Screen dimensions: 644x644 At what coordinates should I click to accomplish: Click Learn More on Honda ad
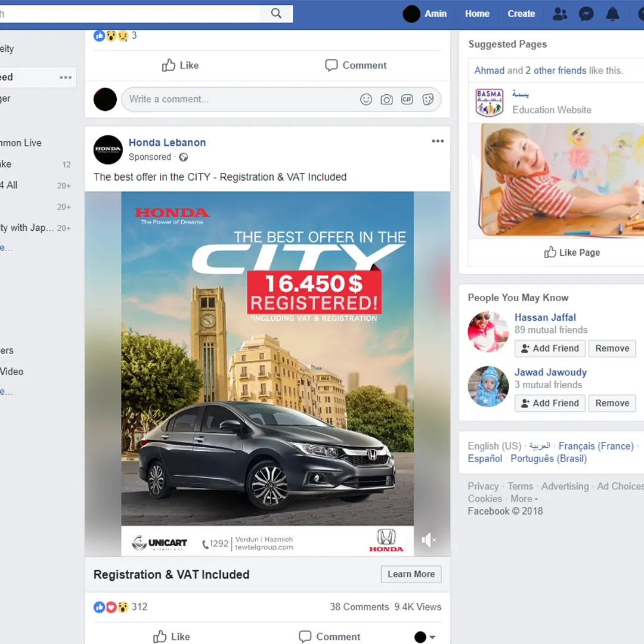coord(411,574)
